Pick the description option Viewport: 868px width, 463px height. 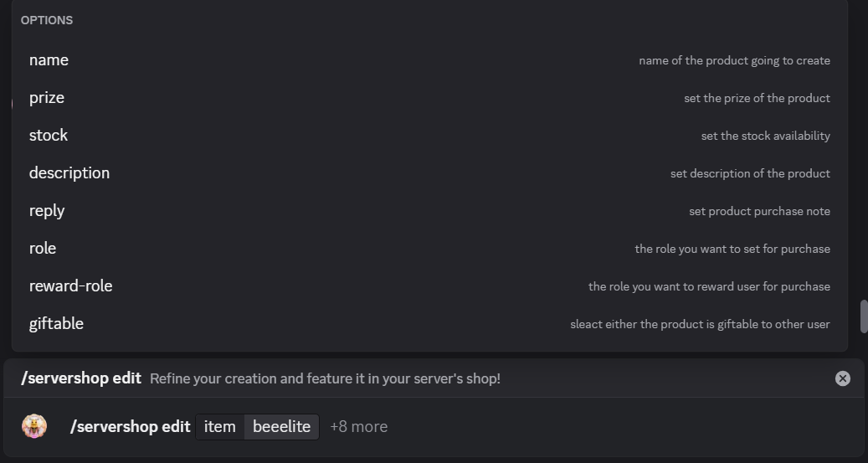69,173
